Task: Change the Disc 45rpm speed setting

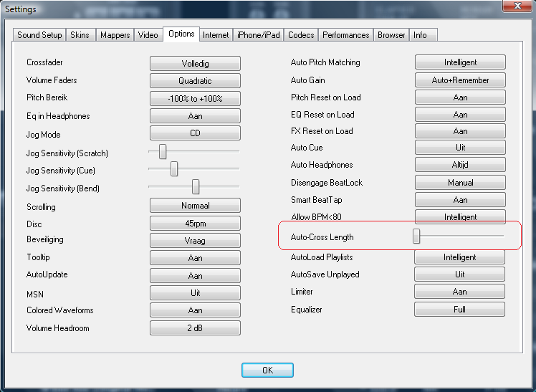Action: tap(195, 224)
